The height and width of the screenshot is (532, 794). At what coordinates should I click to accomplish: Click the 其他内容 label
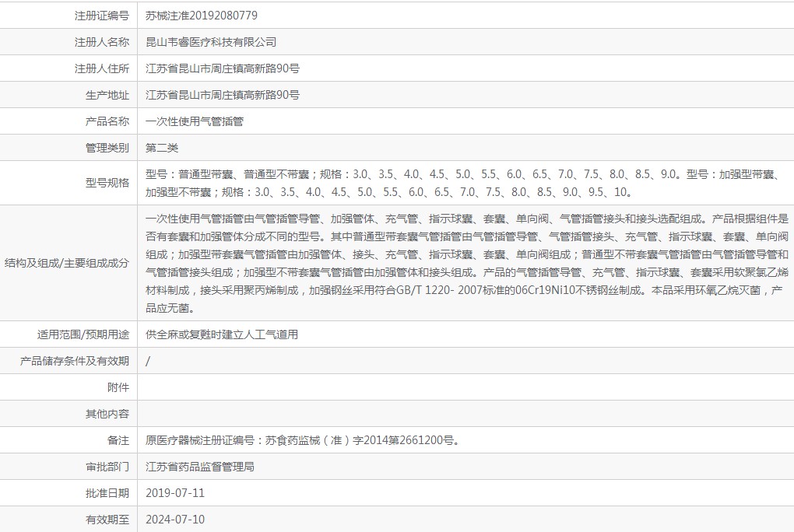107,414
